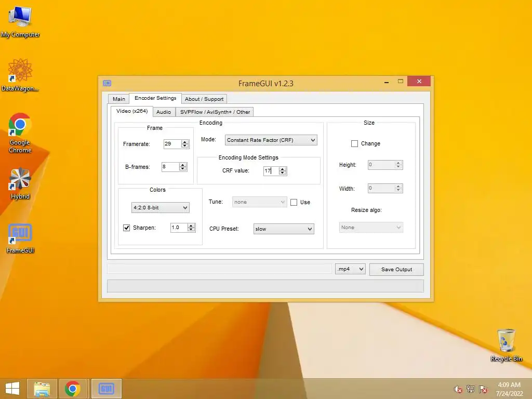Select the Video (x264) sub-tab

(x=132, y=111)
